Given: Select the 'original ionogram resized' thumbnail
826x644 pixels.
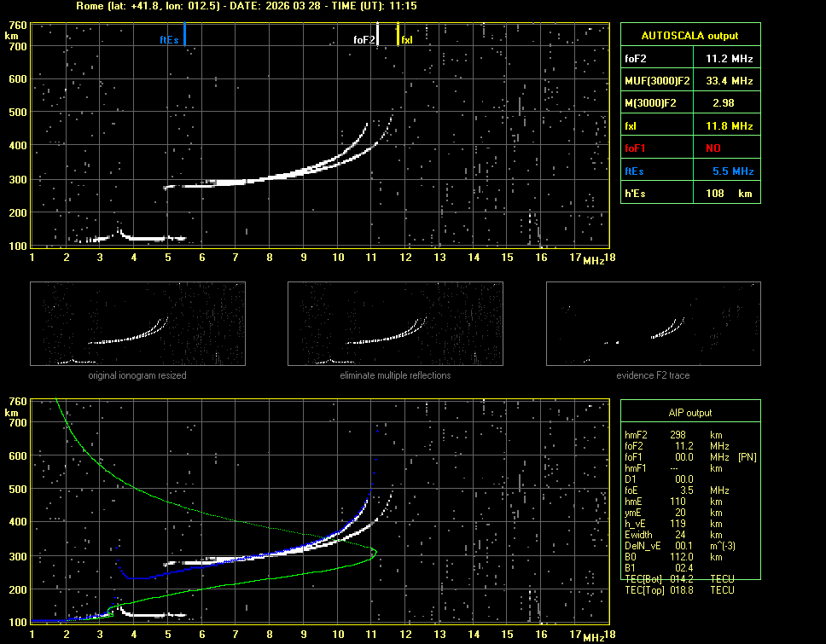Looking at the screenshot, I should tap(137, 324).
